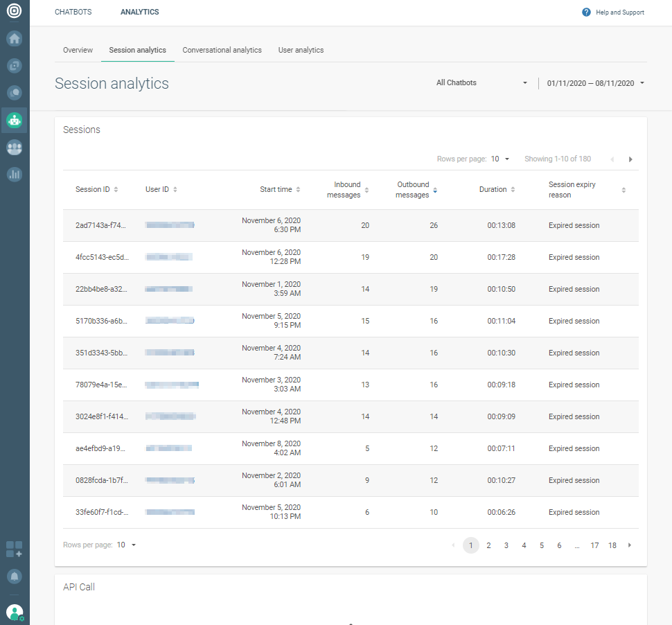This screenshot has height=625, width=672.
Task: Expand the All Chatbots dropdown
Action: click(x=481, y=83)
